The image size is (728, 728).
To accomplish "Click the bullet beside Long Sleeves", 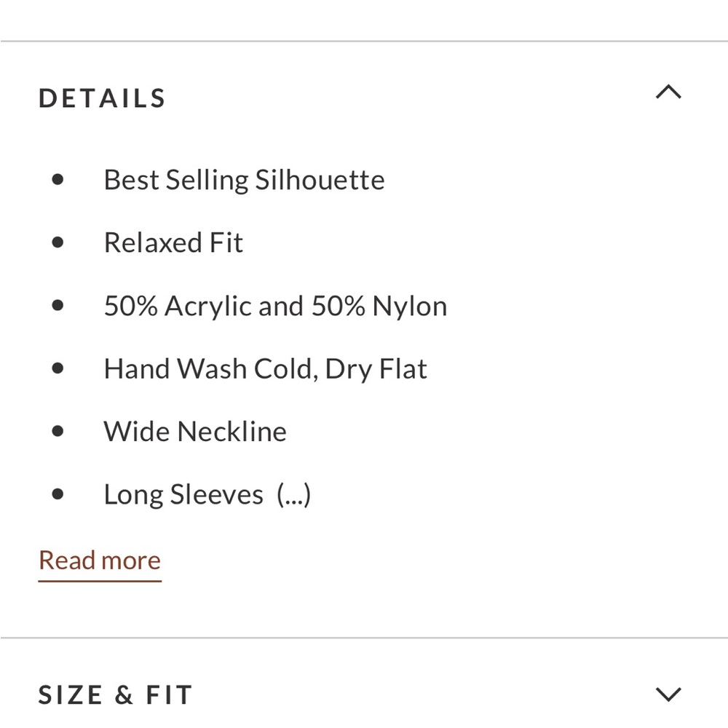I will (58, 495).
